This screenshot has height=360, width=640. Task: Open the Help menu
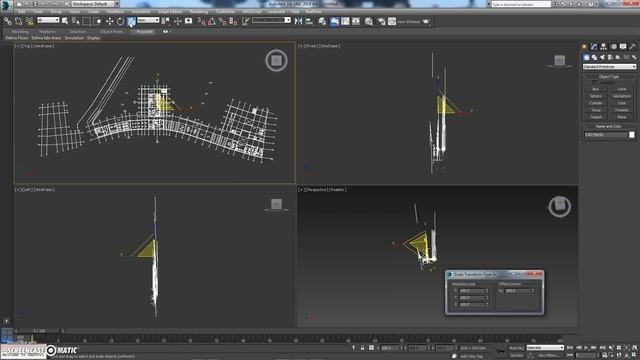(x=295, y=12)
